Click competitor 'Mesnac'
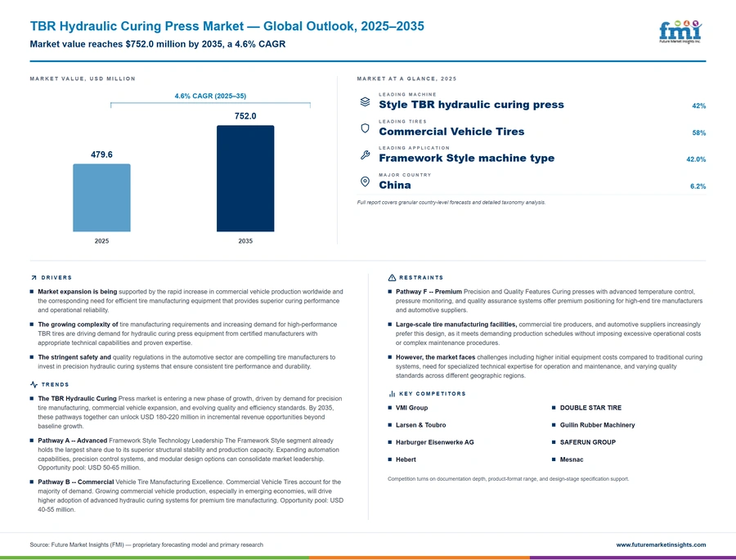Screen dimensions: 736x560 [x=572, y=459]
